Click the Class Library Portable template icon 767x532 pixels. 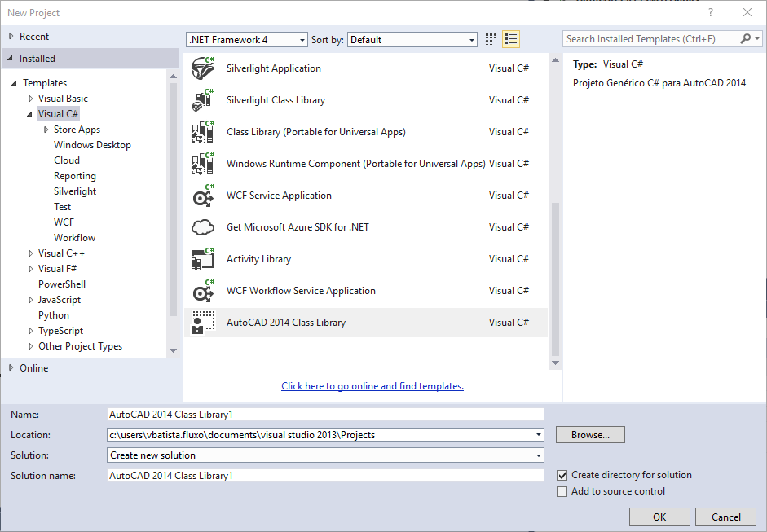202,132
